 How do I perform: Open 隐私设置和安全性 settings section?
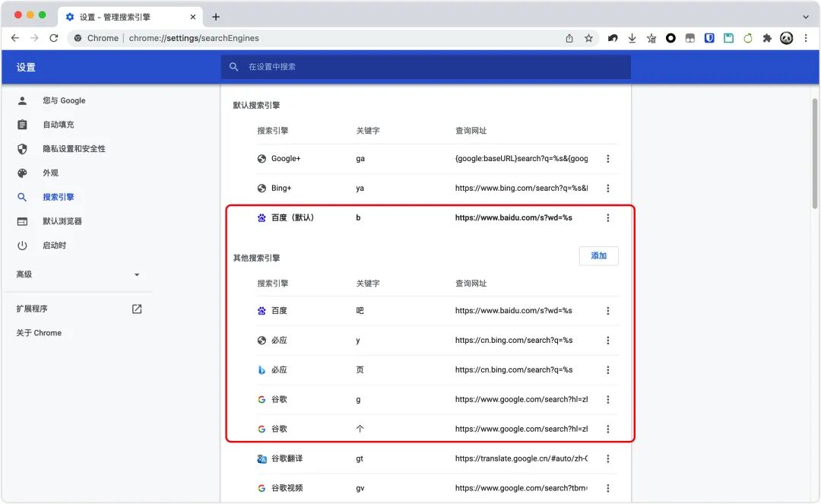click(74, 149)
